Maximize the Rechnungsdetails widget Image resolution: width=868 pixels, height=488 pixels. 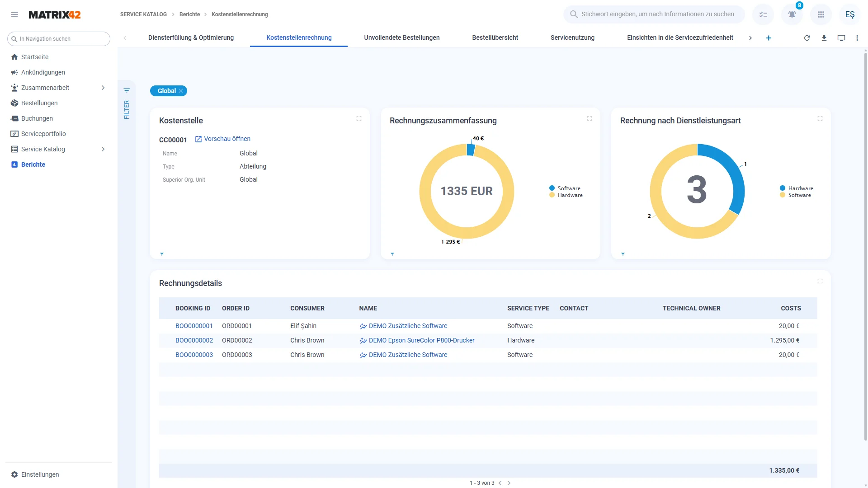tap(820, 281)
